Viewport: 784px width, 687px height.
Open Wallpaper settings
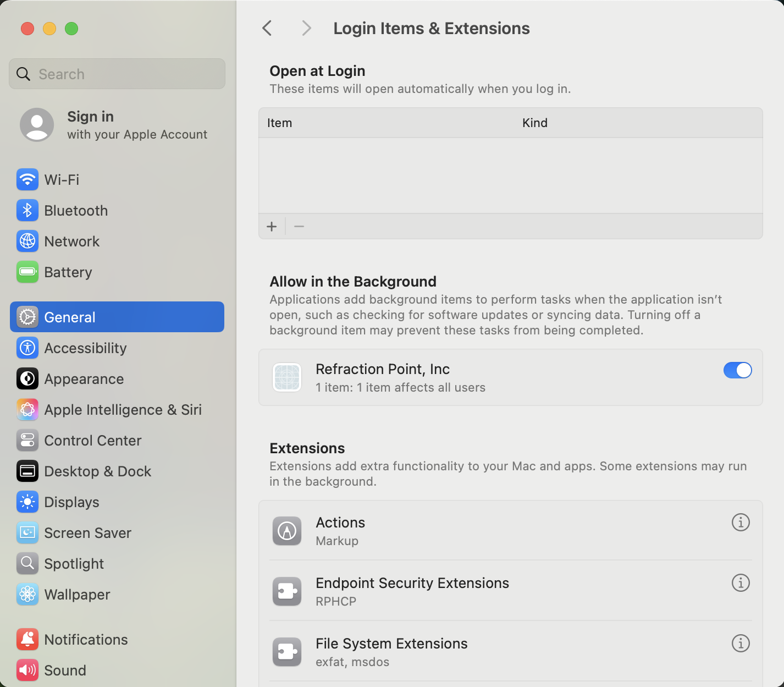pos(77,595)
